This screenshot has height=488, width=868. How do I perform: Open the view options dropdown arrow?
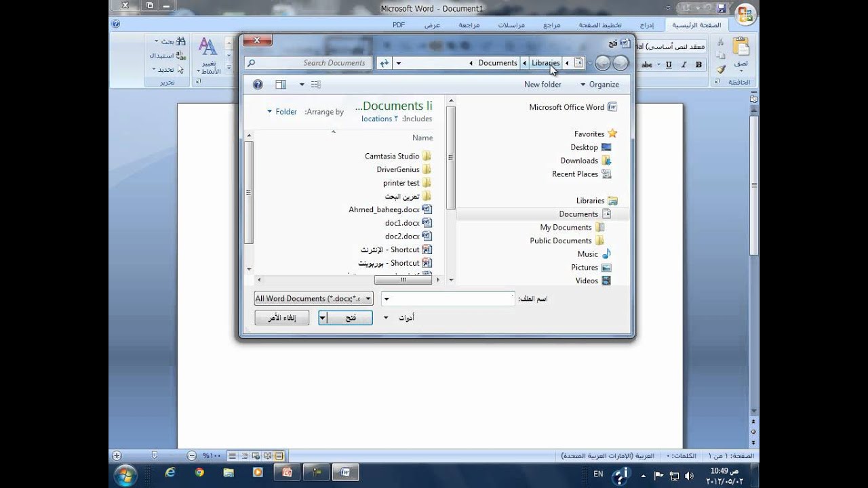[302, 85]
